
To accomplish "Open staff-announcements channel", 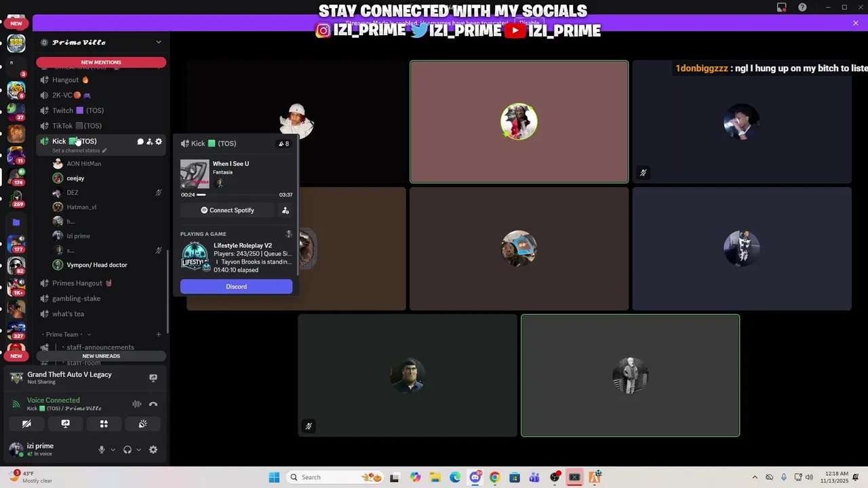I will coord(100,347).
